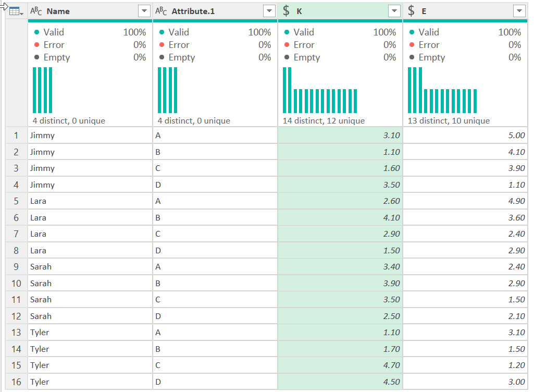This screenshot has width=534, height=392.
Task: Click the 2.10 value in column E
Action: click(465, 316)
